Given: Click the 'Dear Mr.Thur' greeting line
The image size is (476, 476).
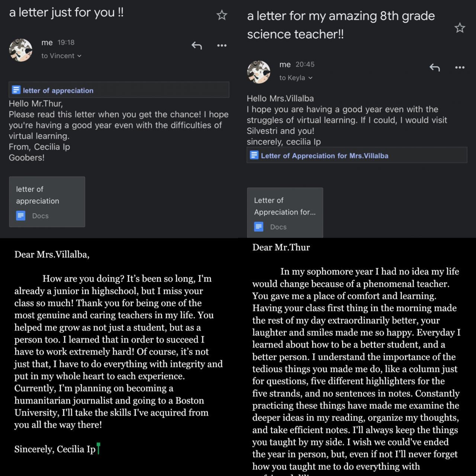Looking at the screenshot, I should (x=281, y=248).
